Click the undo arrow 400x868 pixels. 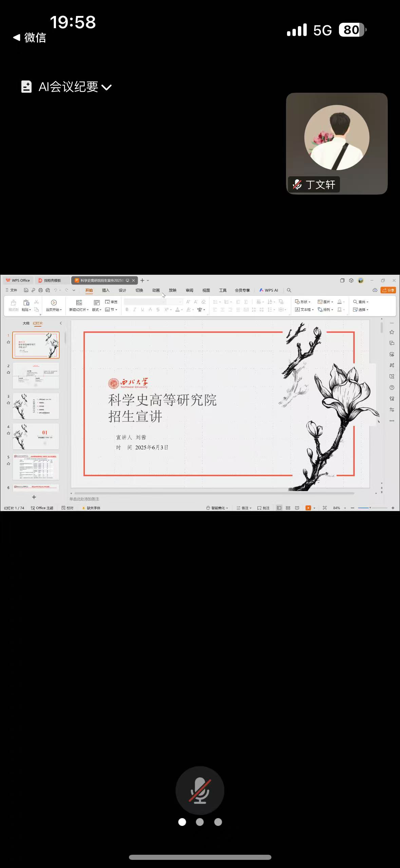[x=56, y=290]
